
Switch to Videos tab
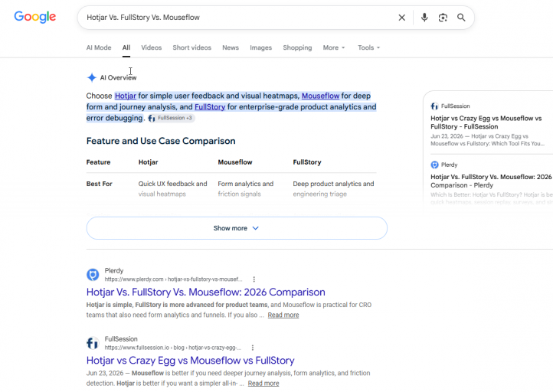coord(152,47)
